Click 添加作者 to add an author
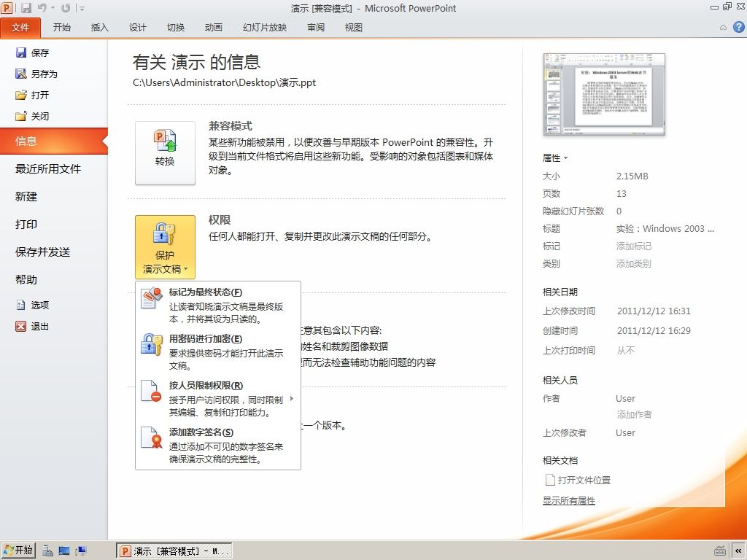747x560 pixels. [x=634, y=415]
